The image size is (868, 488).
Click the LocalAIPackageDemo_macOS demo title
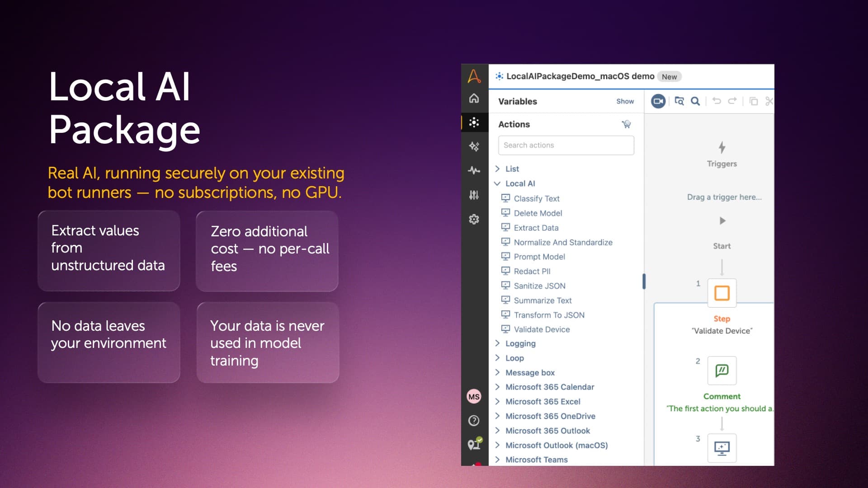580,76
